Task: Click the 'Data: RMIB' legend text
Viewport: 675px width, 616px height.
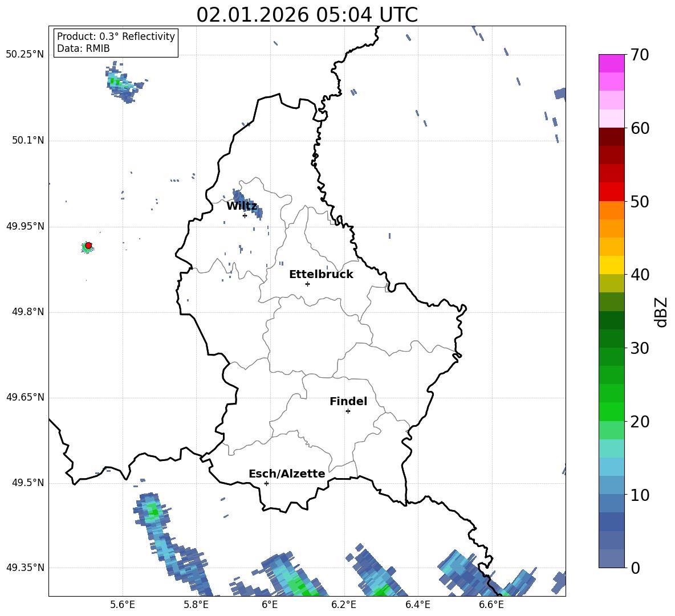Action: click(x=83, y=48)
